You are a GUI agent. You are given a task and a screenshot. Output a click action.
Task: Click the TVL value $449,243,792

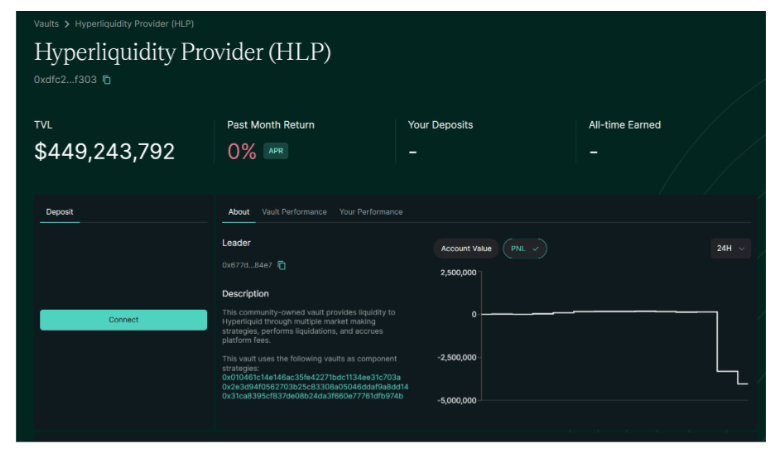point(104,152)
